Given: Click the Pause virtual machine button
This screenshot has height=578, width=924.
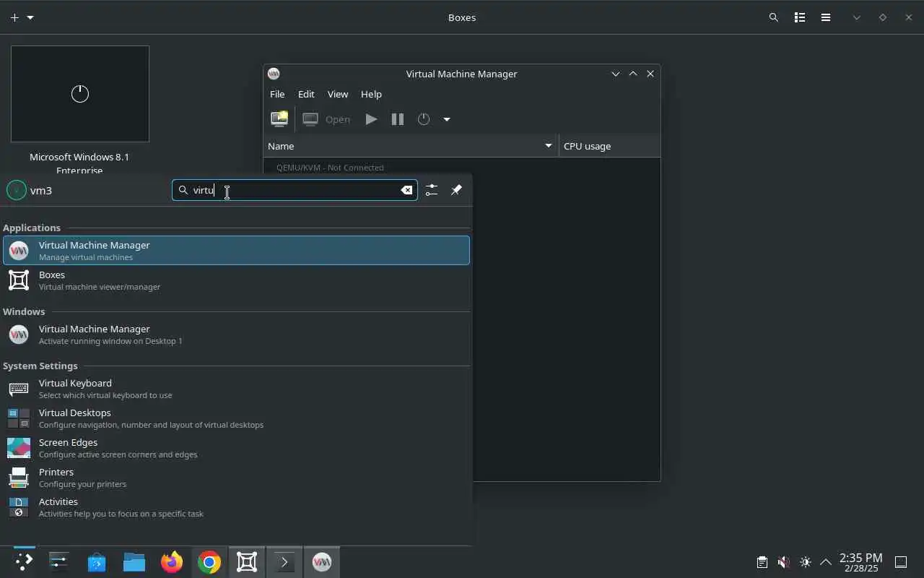Looking at the screenshot, I should pos(398,119).
